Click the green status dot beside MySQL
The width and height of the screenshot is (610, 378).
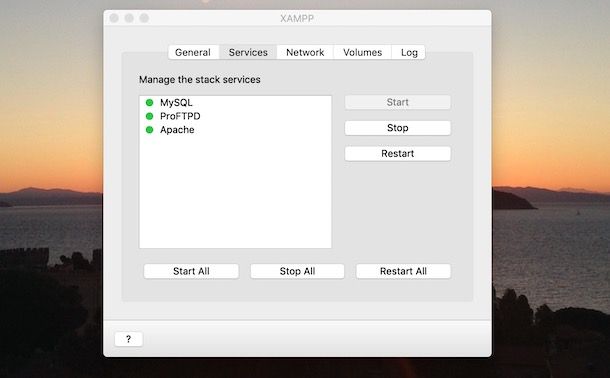tap(149, 103)
